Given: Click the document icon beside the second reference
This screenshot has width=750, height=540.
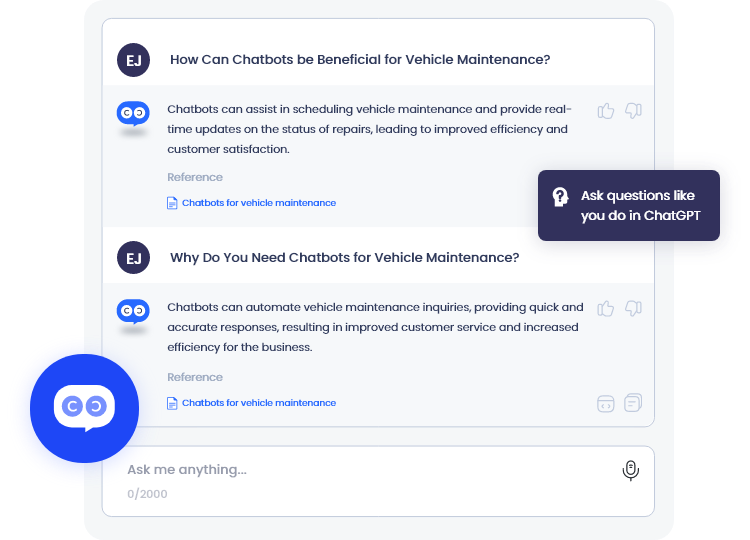Looking at the screenshot, I should click(x=172, y=403).
